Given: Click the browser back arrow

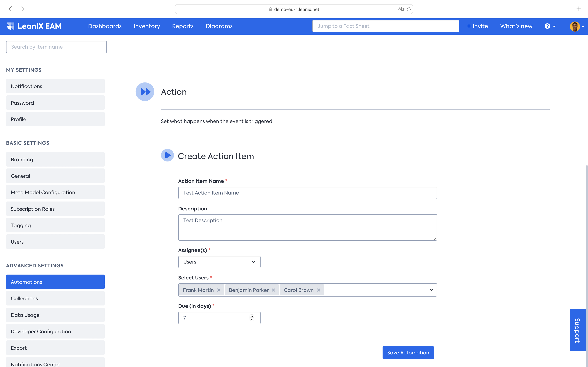Looking at the screenshot, I should coord(10,9).
